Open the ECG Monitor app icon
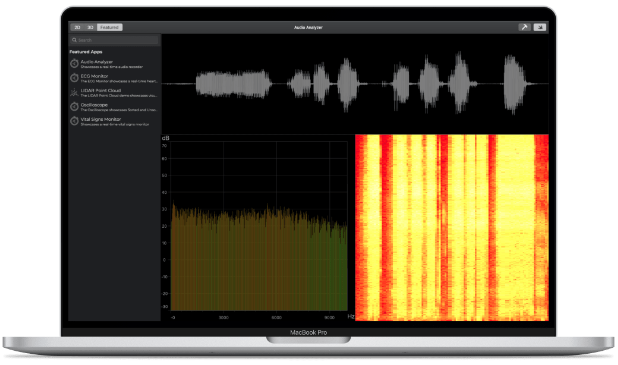Viewport: 618px width, 365px height. pos(74,78)
